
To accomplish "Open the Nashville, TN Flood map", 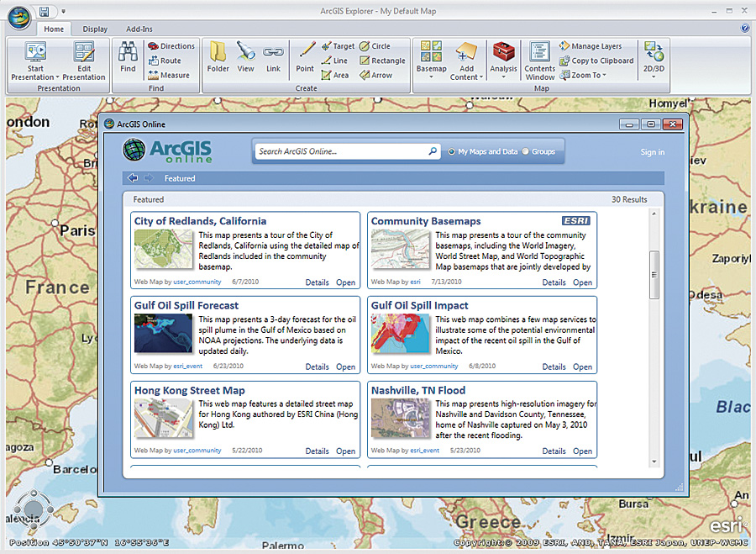I will (582, 451).
